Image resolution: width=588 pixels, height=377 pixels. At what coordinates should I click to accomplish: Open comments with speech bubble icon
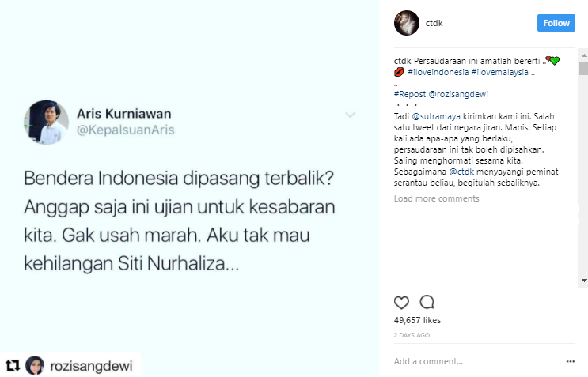pos(427,302)
